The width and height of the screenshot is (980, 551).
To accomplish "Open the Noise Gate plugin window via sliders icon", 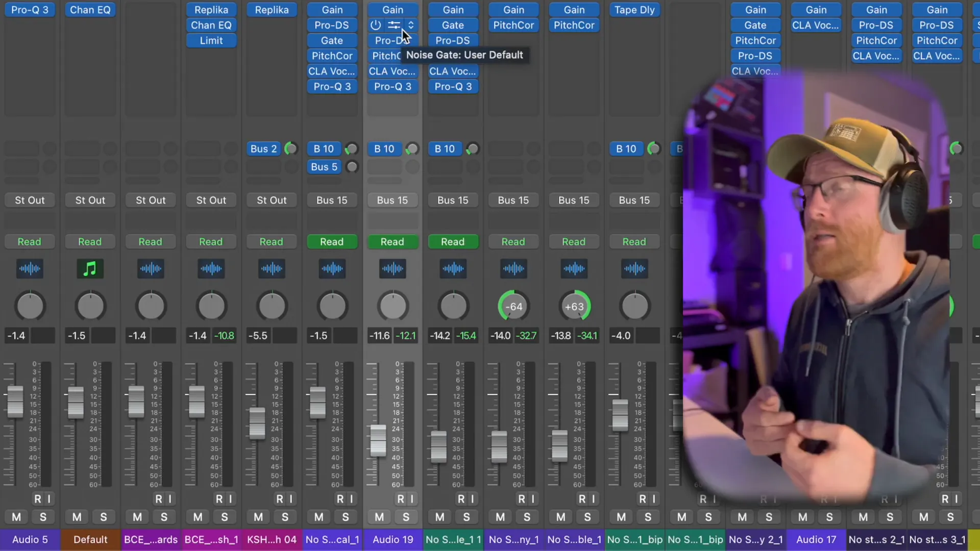I will pyautogui.click(x=394, y=25).
